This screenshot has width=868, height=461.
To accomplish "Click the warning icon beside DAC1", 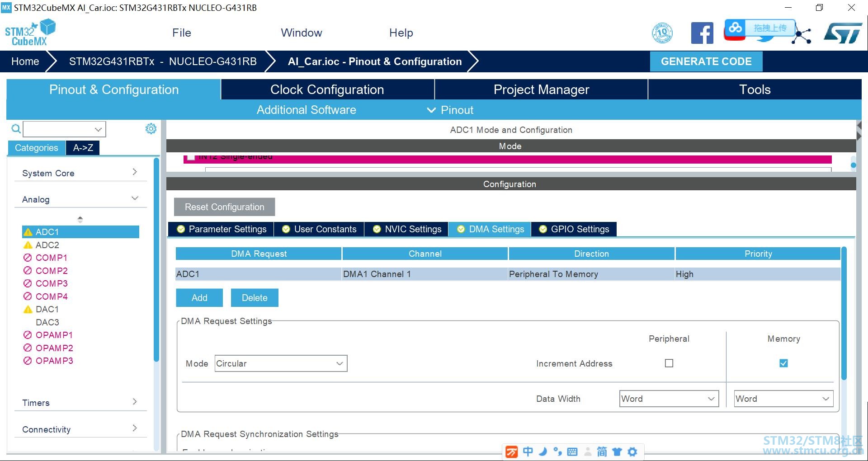I will click(28, 310).
